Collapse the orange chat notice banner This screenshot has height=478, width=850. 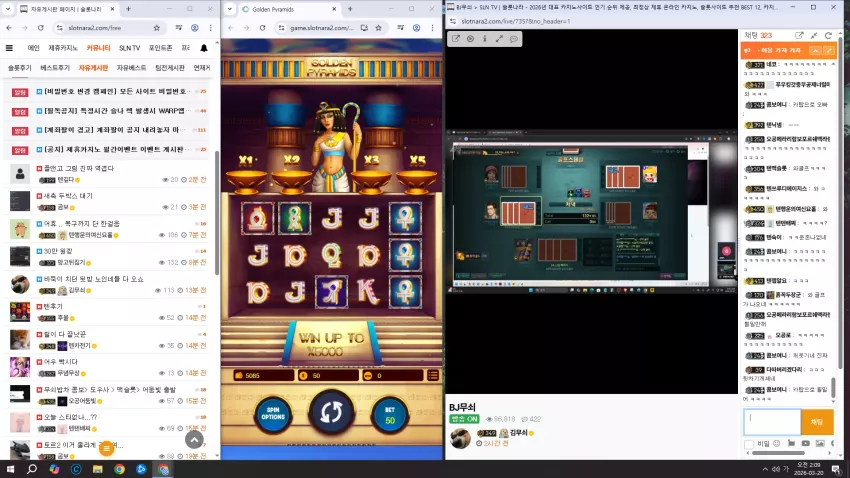pyautogui.click(x=815, y=50)
